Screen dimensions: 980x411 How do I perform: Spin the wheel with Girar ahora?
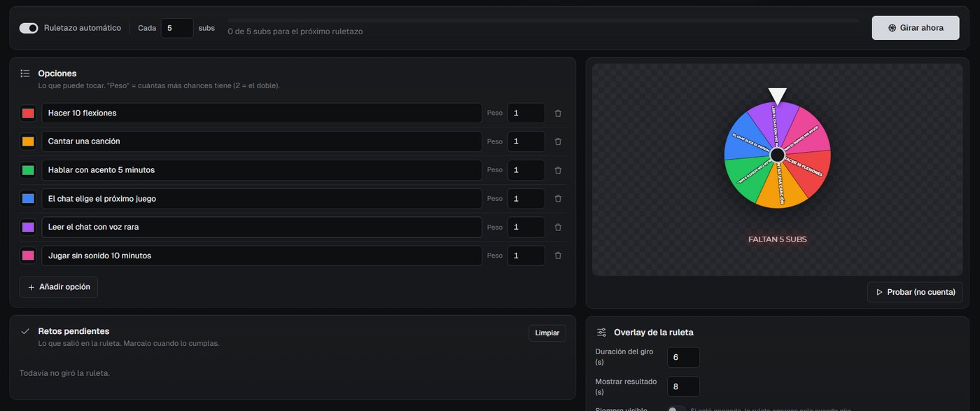tap(916, 28)
